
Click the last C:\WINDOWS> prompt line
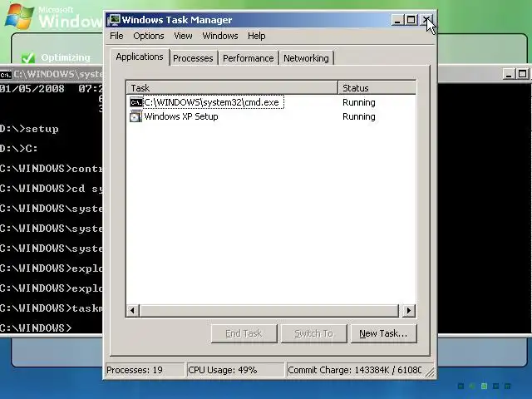point(36,328)
